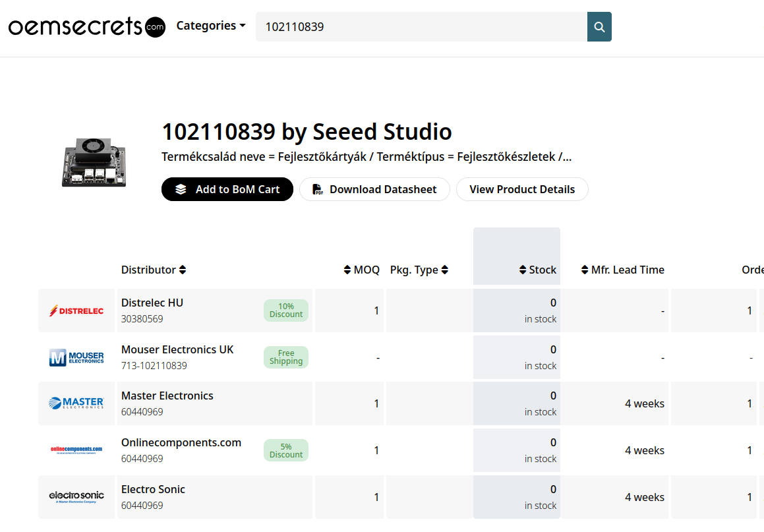This screenshot has height=532, width=764.
Task: Select part number 60440969 under Master Electronics
Action: (x=142, y=411)
